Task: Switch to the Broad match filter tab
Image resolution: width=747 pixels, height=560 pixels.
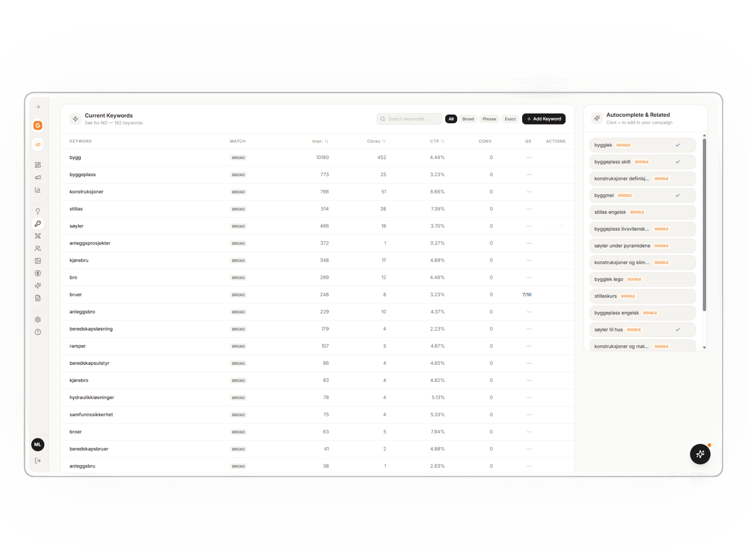Action: pyautogui.click(x=468, y=119)
